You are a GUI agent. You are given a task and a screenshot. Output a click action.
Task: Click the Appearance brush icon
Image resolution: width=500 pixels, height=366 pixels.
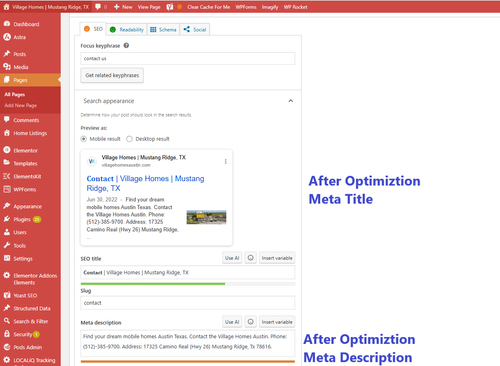coord(7,206)
